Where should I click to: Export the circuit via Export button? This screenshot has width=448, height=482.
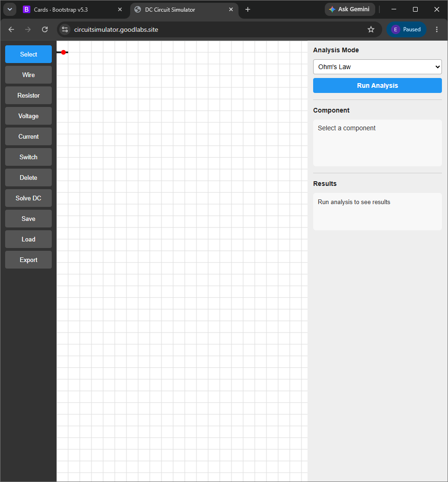tap(28, 260)
